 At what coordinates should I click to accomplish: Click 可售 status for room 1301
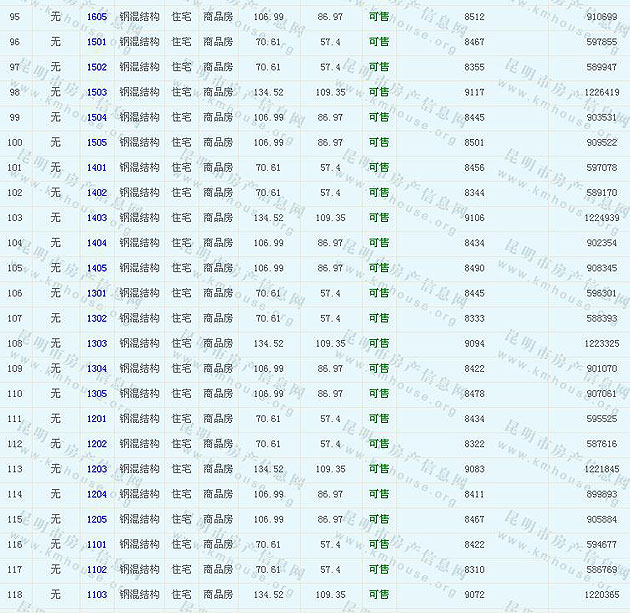click(379, 293)
